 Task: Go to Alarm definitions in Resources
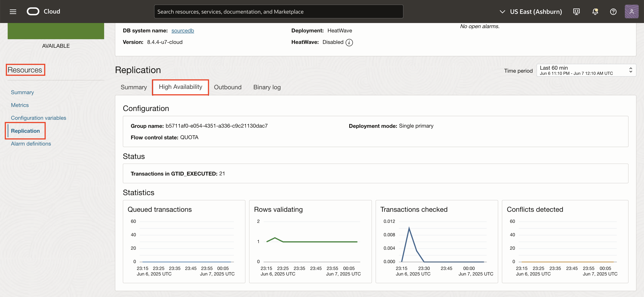coord(31,144)
